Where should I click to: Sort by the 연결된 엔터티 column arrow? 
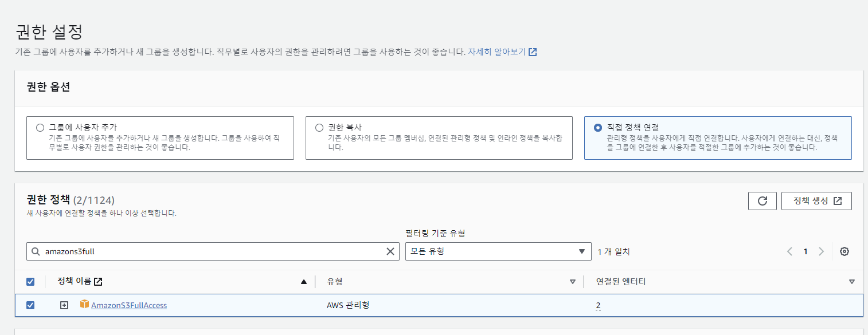[x=851, y=282]
